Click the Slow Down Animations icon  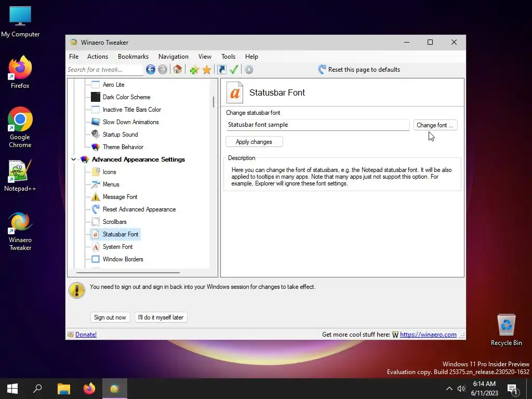point(96,122)
